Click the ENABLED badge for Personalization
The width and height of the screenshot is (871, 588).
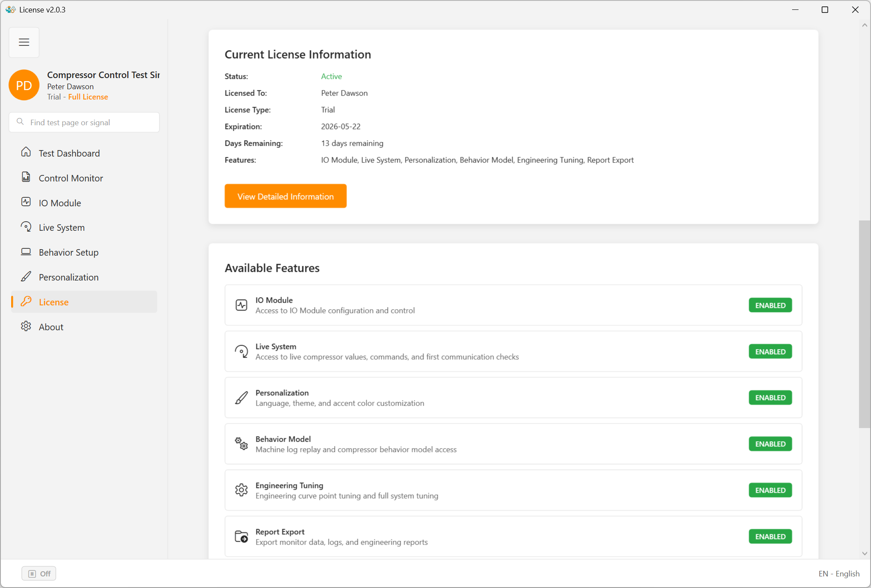(x=770, y=398)
